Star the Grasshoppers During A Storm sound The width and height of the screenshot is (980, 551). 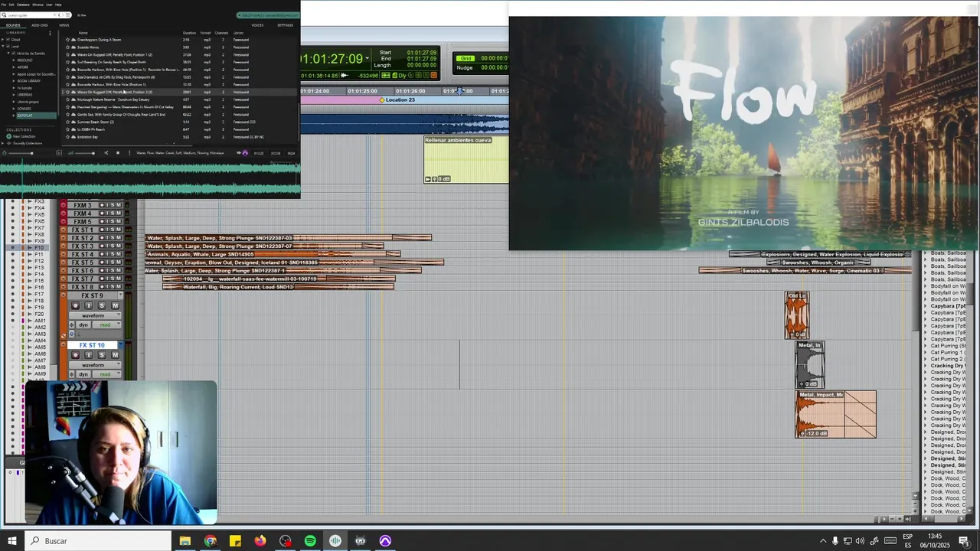click(67, 40)
